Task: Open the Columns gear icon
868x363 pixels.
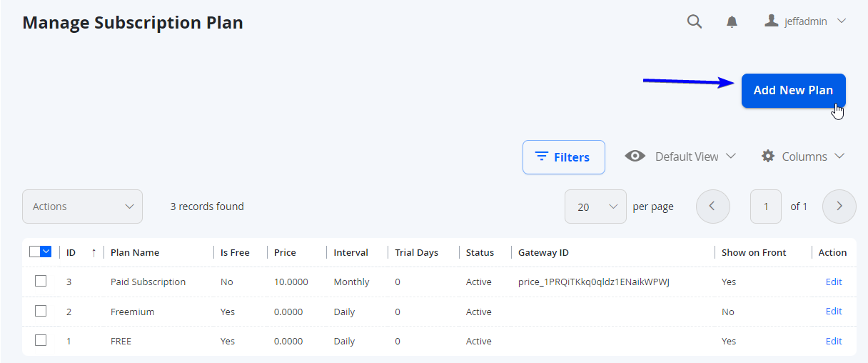Action: (768, 156)
